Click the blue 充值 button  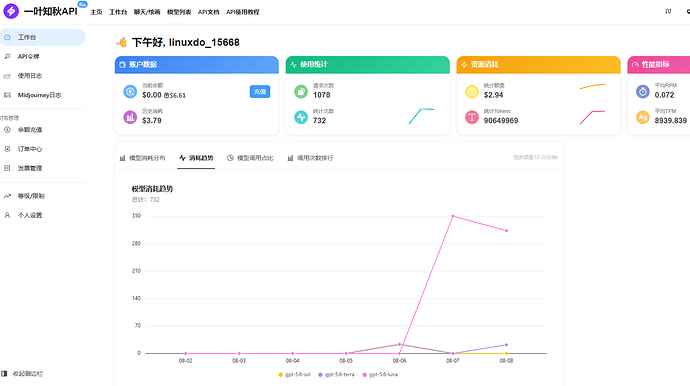pyautogui.click(x=260, y=92)
